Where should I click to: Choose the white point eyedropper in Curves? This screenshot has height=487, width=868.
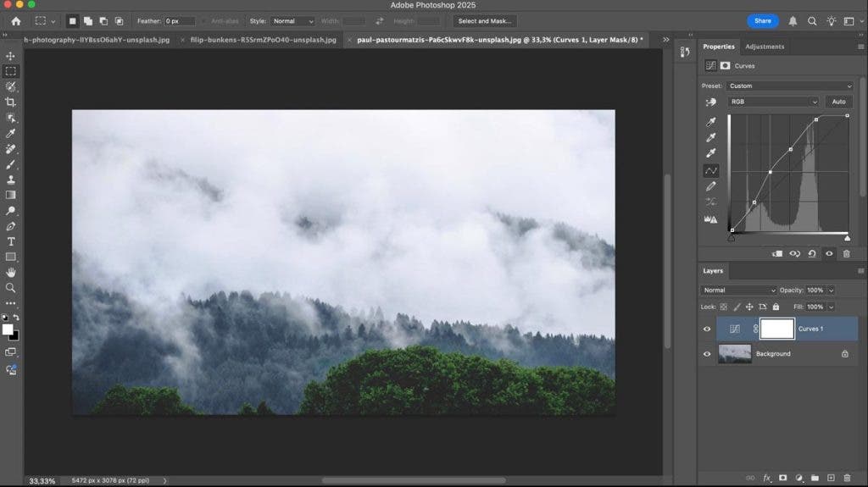point(711,152)
